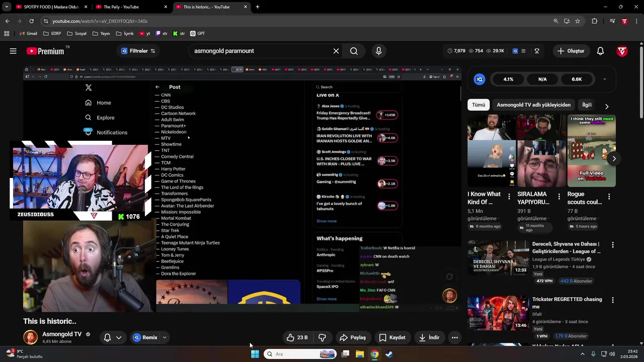Show next suggested shorts with arrow
This screenshot has height=362, width=644.
click(614, 158)
